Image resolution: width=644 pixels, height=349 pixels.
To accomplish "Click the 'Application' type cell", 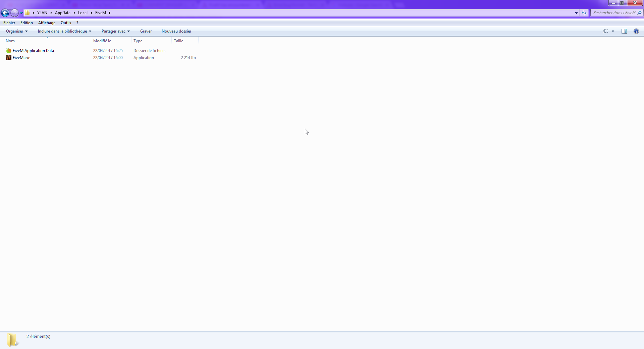I will (x=144, y=58).
